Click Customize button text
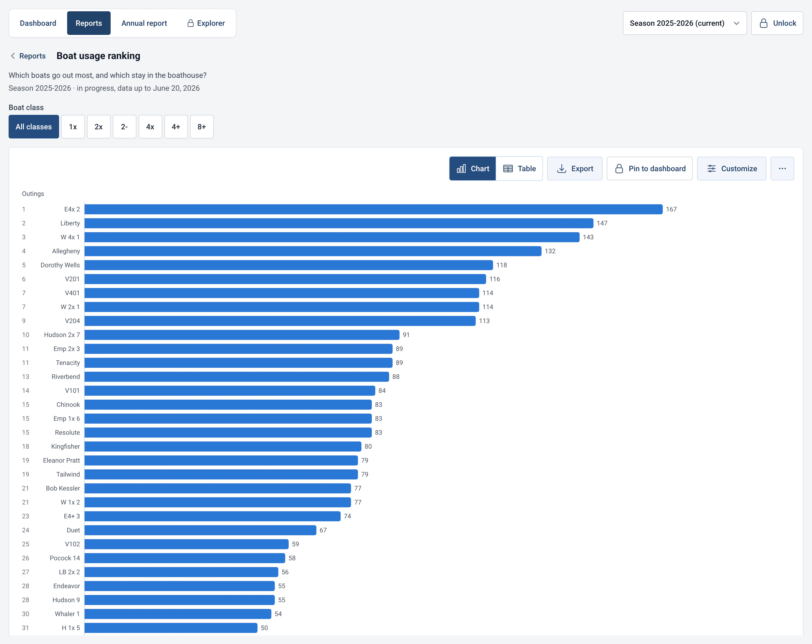This screenshot has height=644, width=812. tap(739, 169)
